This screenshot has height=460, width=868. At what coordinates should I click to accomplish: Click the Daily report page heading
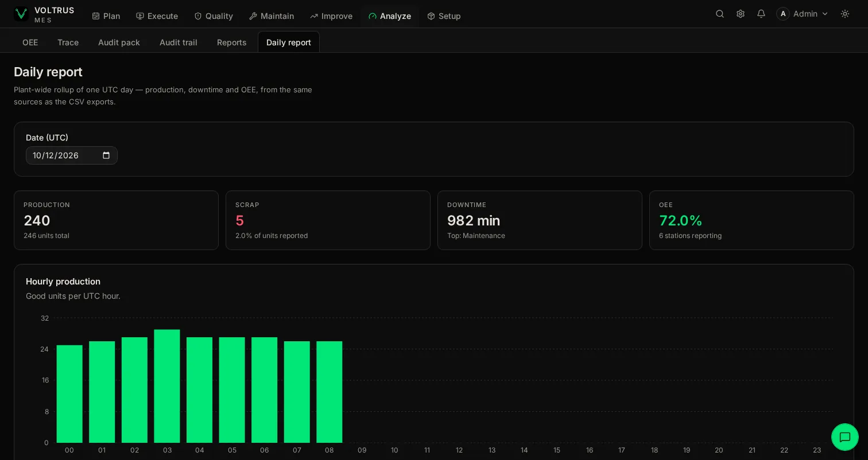[48, 72]
